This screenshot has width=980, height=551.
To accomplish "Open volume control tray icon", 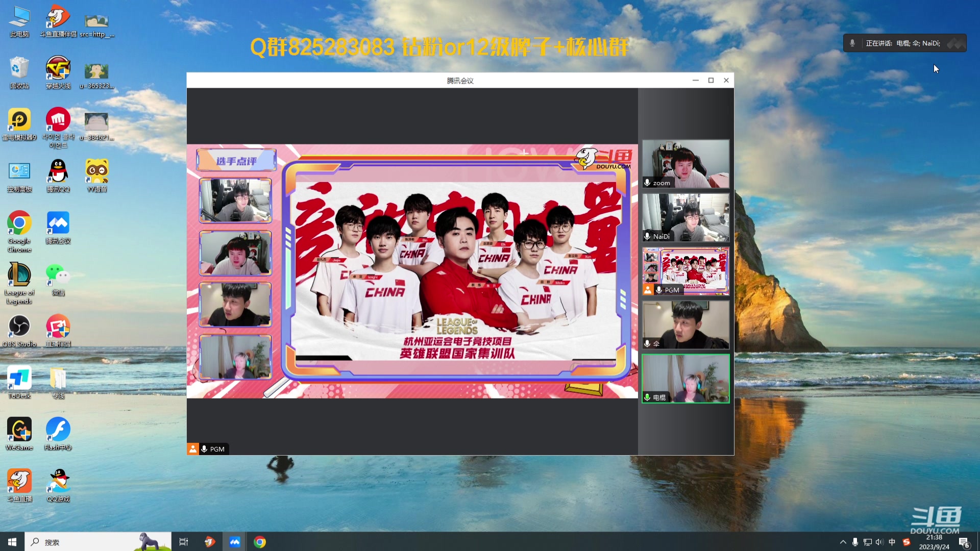I will [879, 542].
